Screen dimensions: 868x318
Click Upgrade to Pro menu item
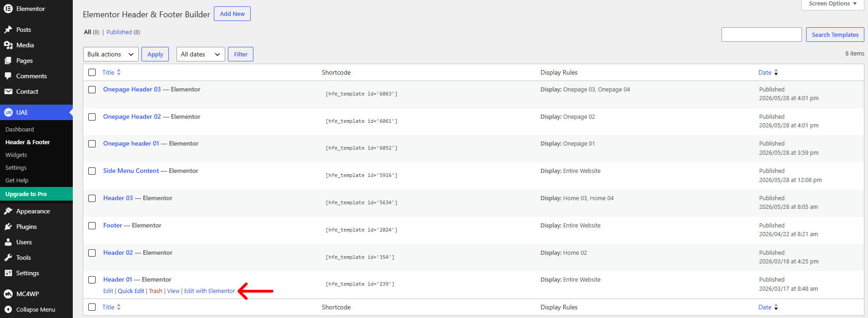coord(36,194)
